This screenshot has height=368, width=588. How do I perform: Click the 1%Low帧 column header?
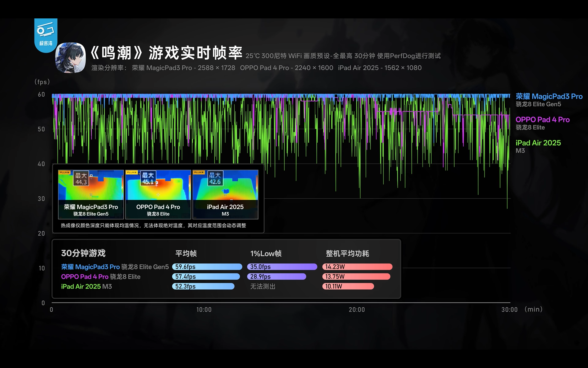[x=266, y=254]
